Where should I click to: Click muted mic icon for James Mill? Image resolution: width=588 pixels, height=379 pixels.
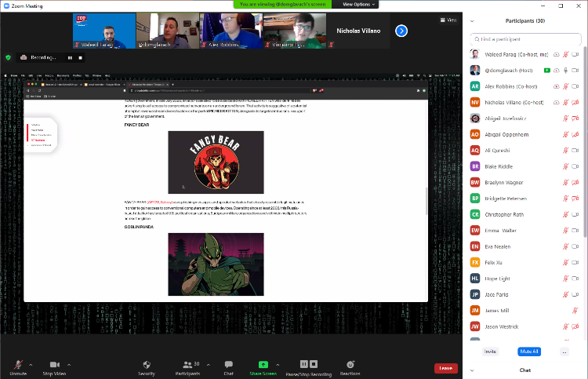click(x=575, y=310)
